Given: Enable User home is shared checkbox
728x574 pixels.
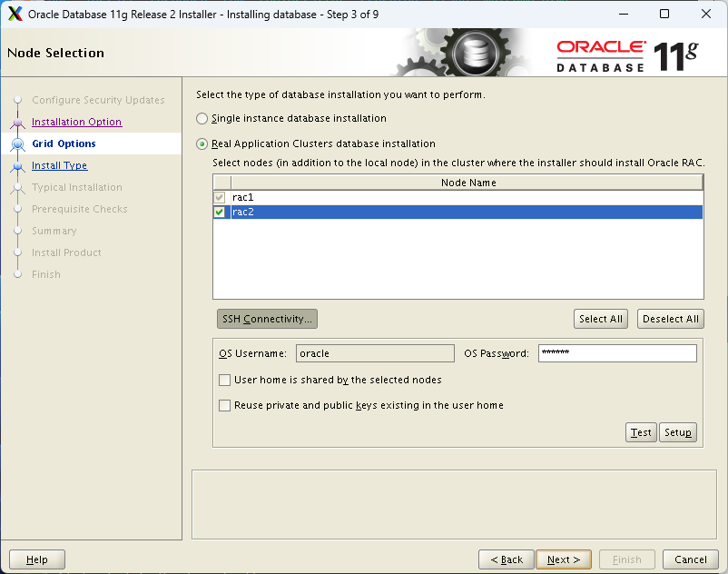Looking at the screenshot, I should pyautogui.click(x=225, y=380).
